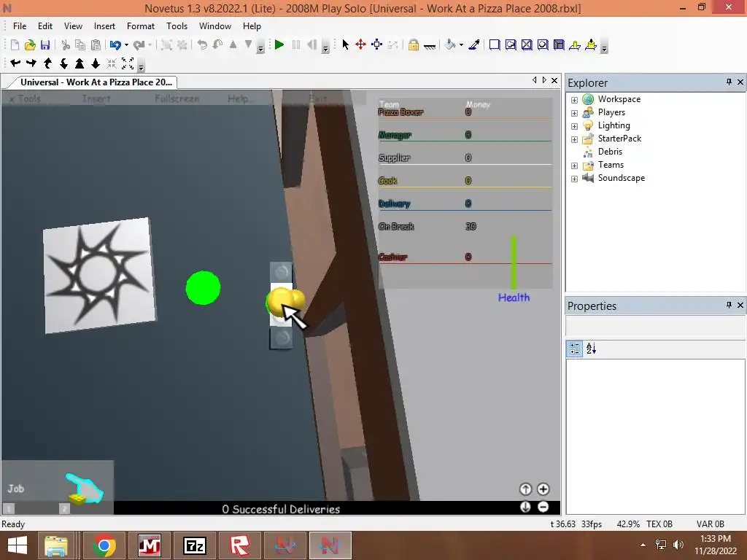747x560 pixels.
Task: Open 7-Zip from the taskbar
Action: point(194,545)
